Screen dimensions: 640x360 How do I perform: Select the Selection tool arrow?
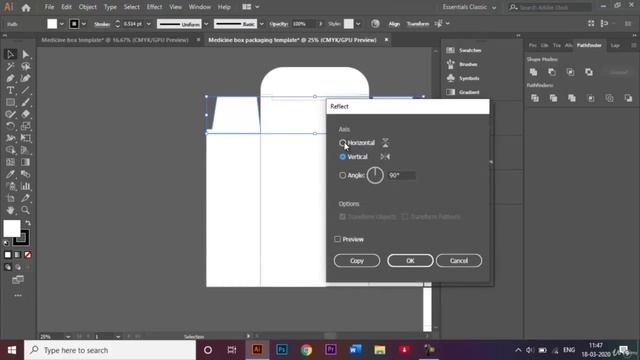point(11,54)
